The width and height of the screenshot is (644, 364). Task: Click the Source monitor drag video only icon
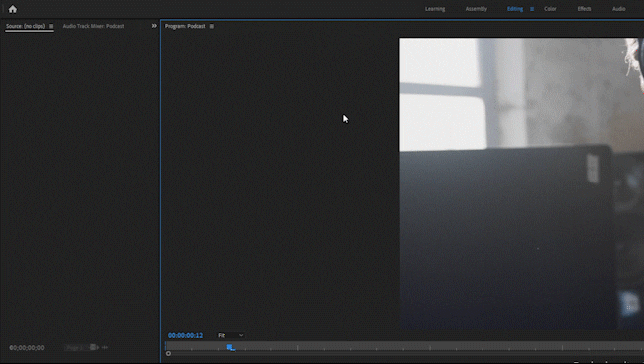93,347
